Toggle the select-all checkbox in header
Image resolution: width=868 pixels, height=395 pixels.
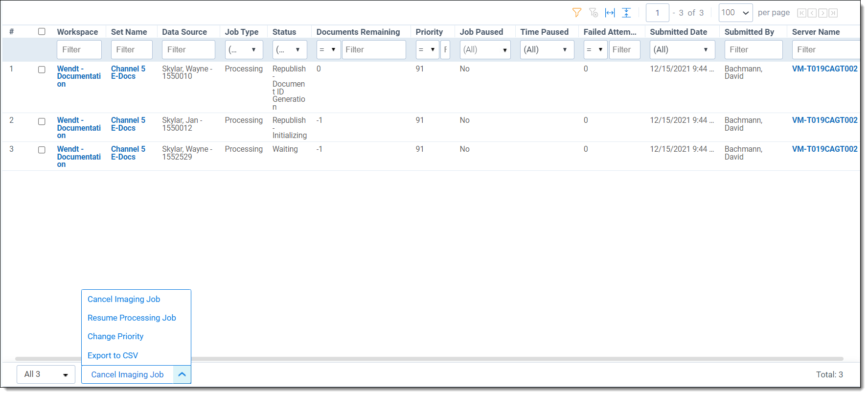pyautogui.click(x=42, y=31)
